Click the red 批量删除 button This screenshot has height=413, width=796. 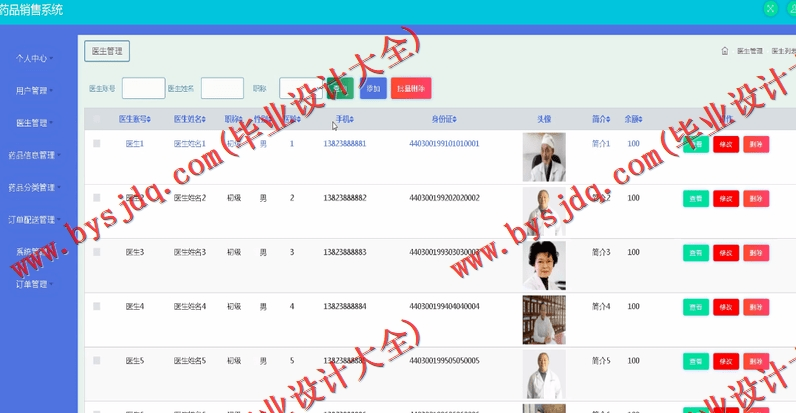pos(411,88)
